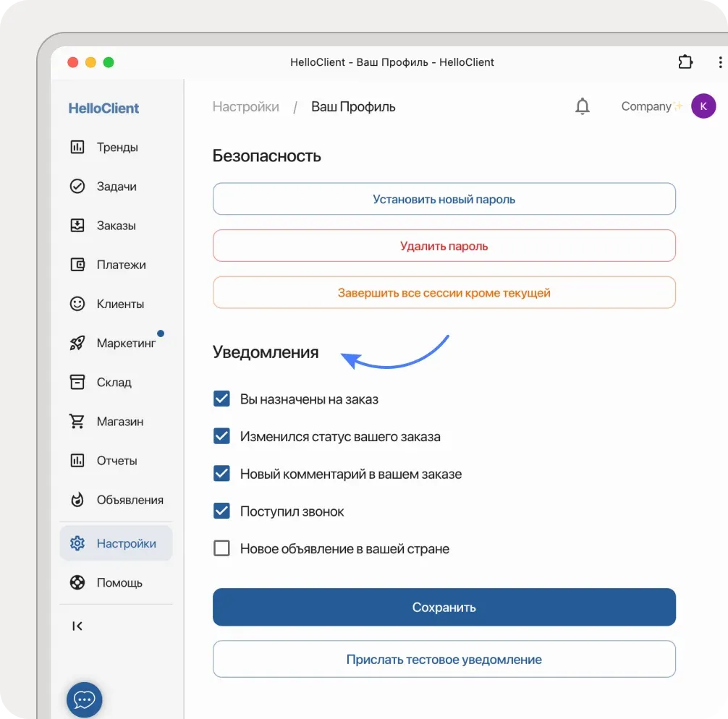Open the support chat bubble icon

click(84, 699)
